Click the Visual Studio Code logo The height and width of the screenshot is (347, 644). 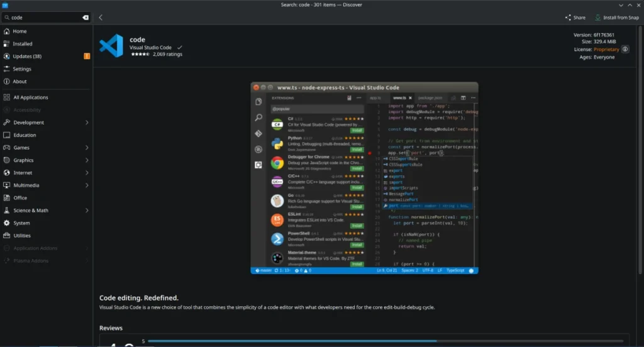point(111,46)
